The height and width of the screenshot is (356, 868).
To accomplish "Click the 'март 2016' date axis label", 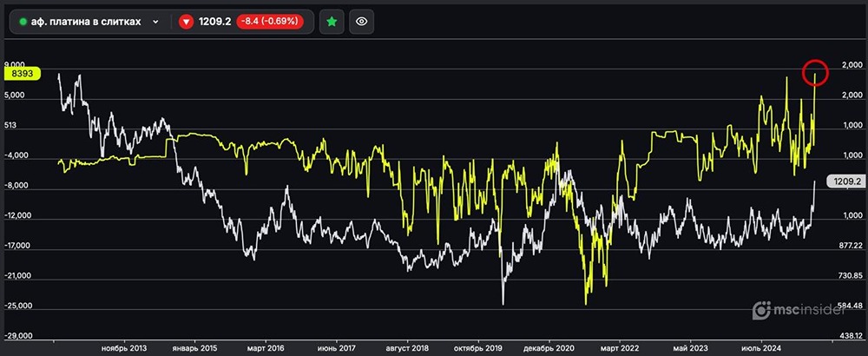I will [265, 348].
